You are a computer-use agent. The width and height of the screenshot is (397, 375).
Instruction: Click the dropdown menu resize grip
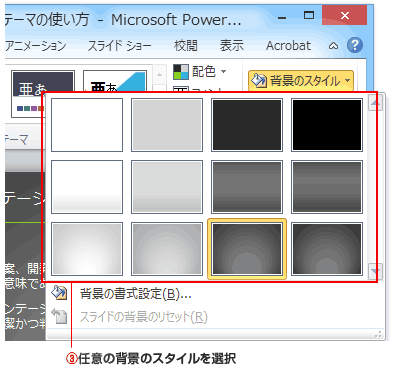click(379, 334)
